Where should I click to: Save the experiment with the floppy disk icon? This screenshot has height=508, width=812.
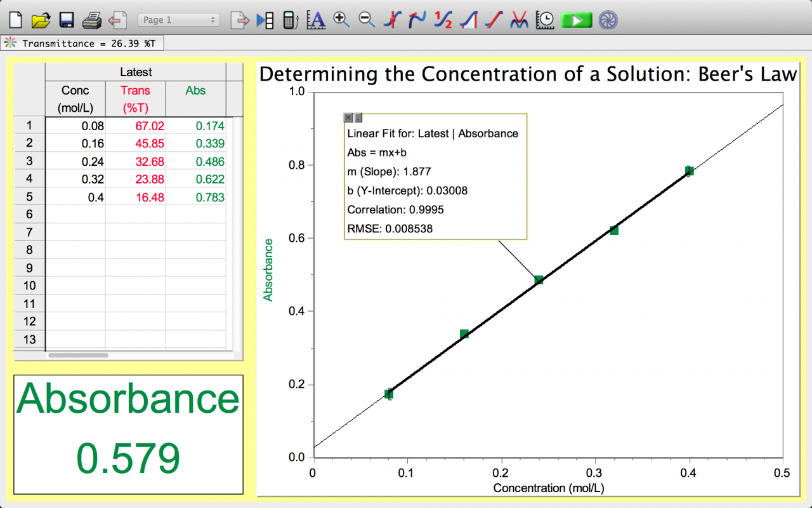pyautogui.click(x=67, y=20)
